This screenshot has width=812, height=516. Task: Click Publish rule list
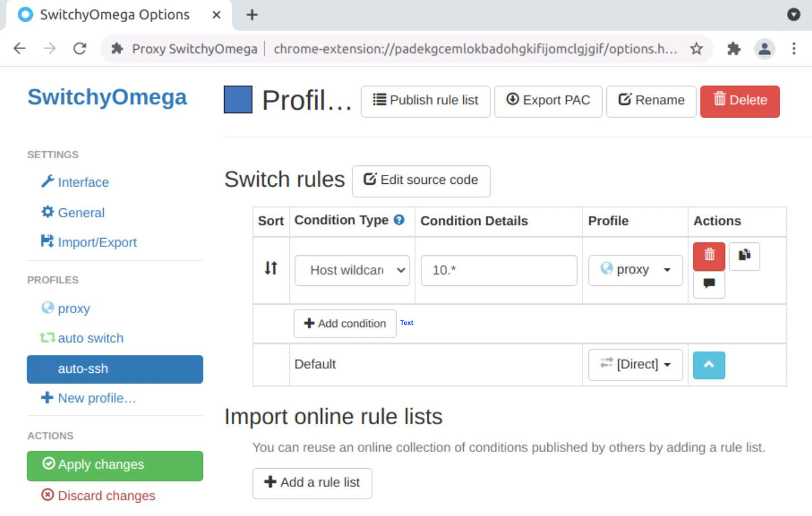tap(426, 101)
